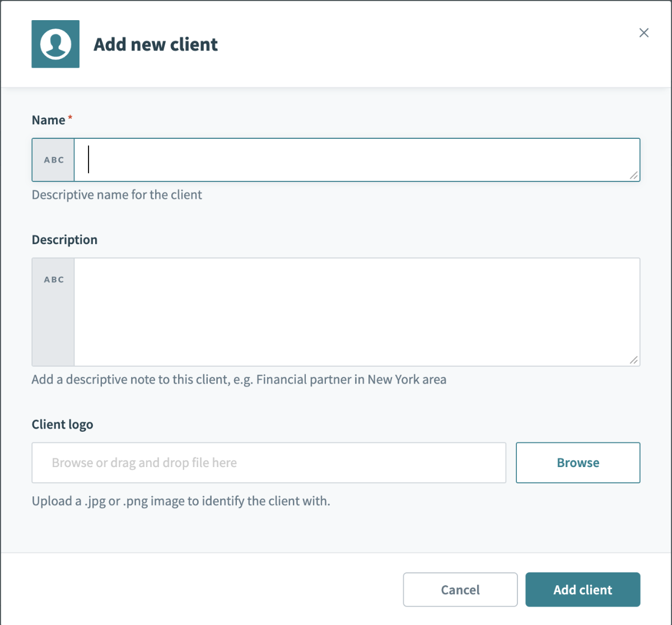Click the Name field label
Screen dimensions: 672x625
[x=49, y=120]
